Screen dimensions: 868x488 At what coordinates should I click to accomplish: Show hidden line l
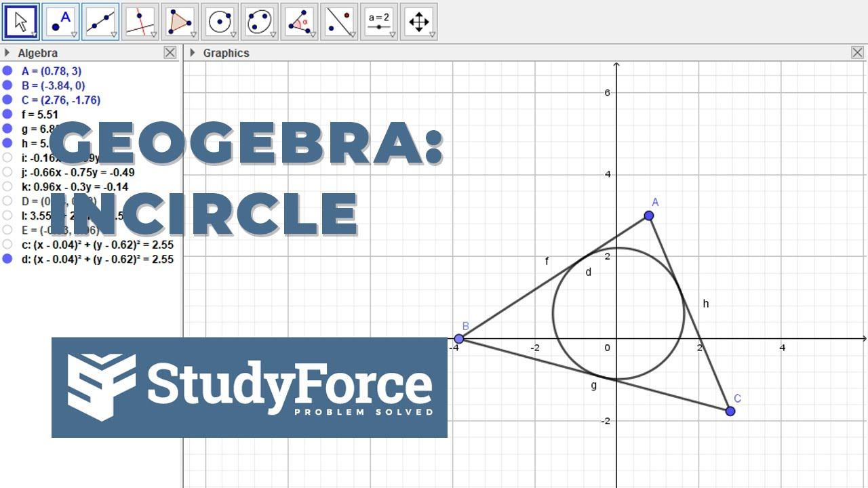click(x=7, y=216)
